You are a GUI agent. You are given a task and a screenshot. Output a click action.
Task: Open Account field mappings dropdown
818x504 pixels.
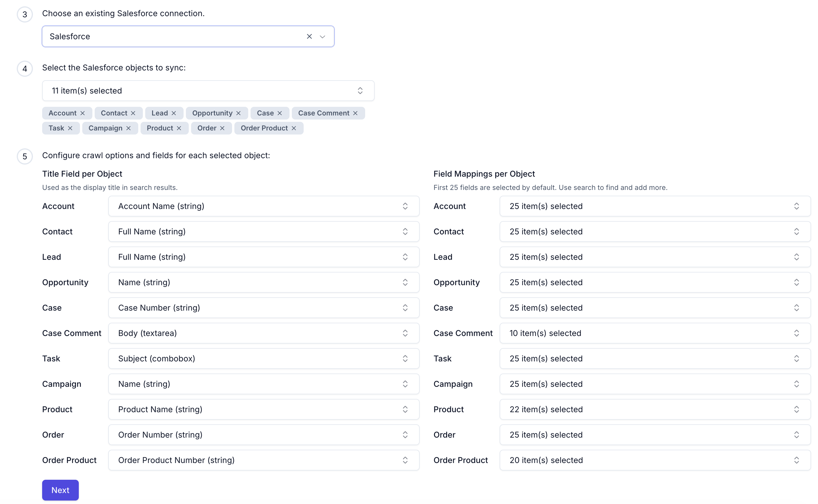[655, 206]
